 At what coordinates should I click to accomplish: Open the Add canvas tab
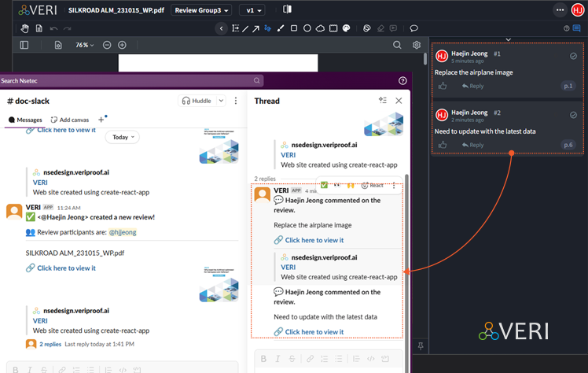(x=70, y=120)
